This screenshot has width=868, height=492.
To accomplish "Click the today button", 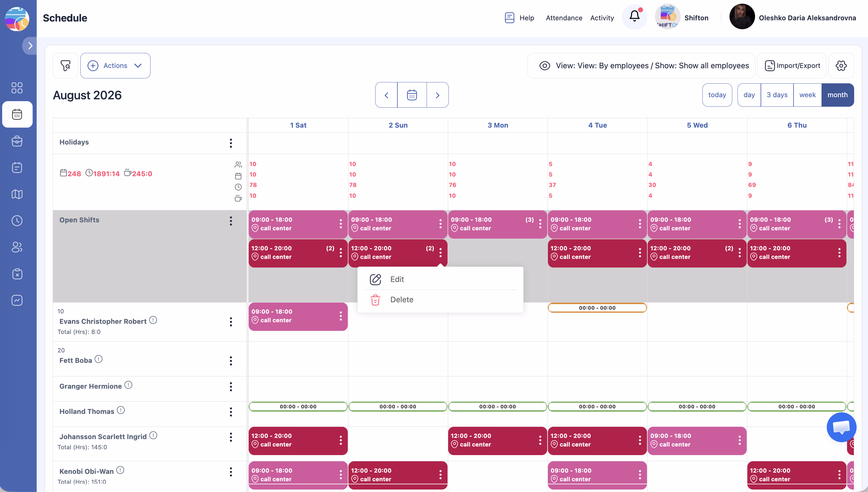I will [717, 95].
